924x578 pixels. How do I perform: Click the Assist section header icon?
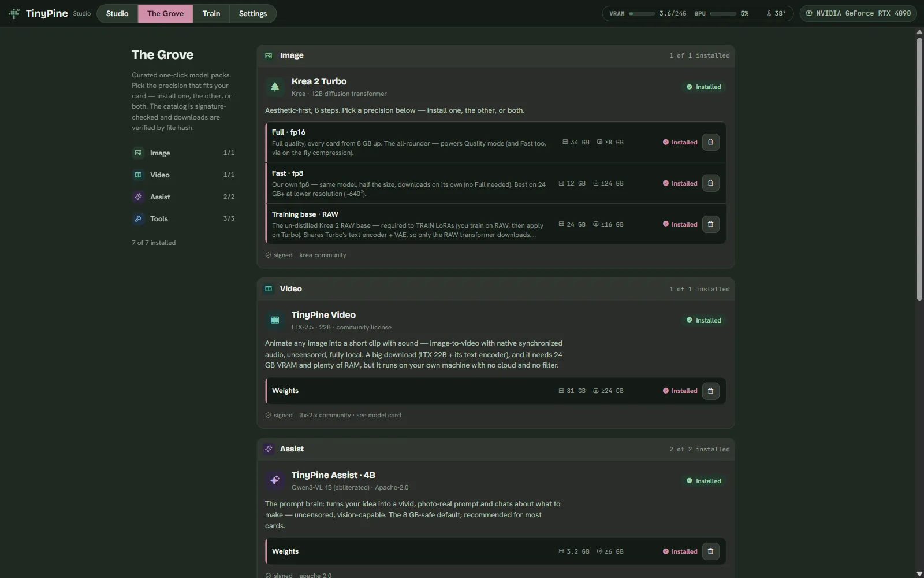click(269, 449)
